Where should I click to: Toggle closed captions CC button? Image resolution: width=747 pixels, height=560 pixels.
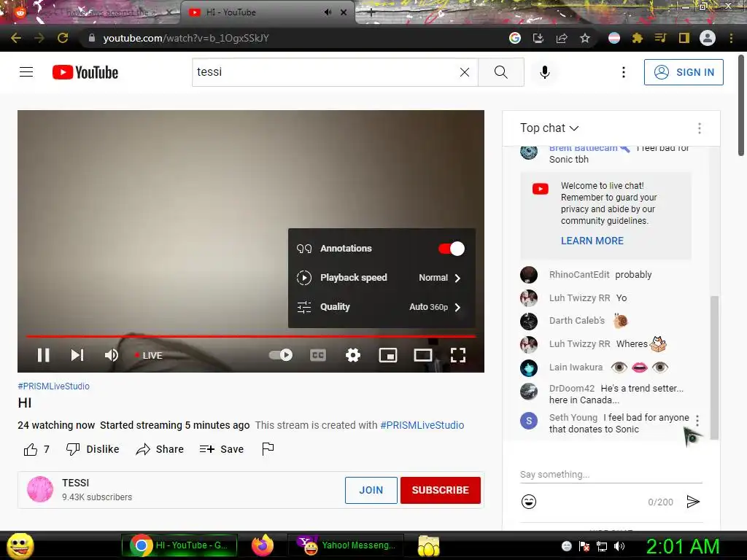tap(318, 355)
